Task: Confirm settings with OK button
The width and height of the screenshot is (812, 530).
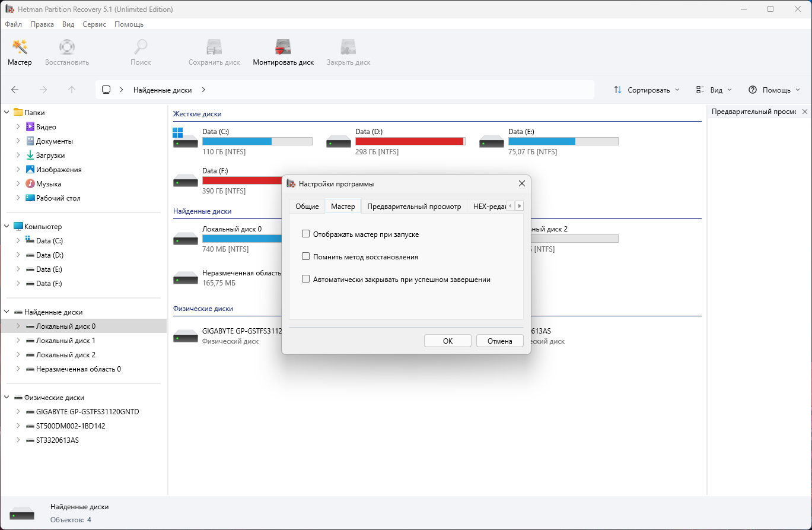Action: 448,341
